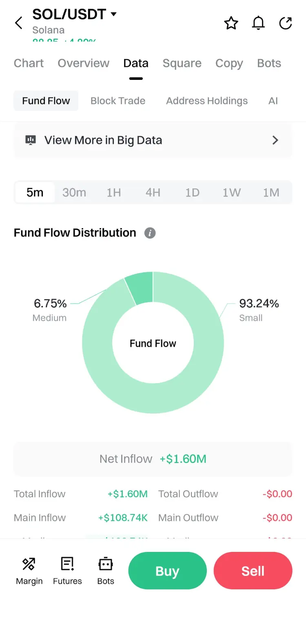
Task: Switch to the Block Trade sub-tab
Action: tap(118, 101)
